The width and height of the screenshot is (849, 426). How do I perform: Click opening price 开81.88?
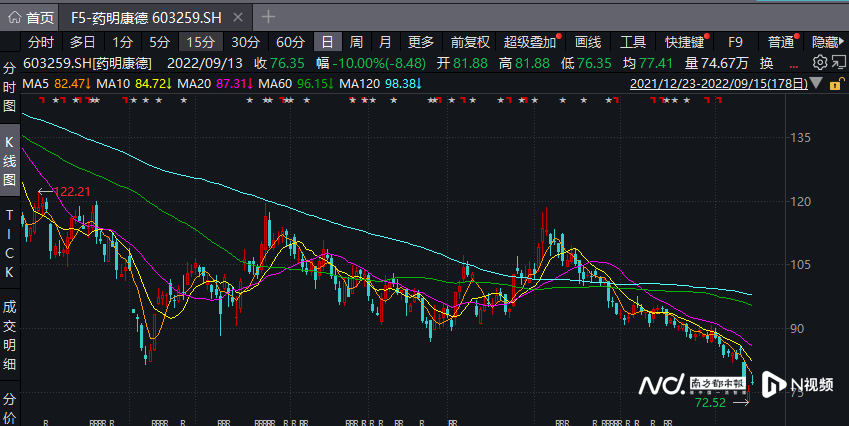tap(462, 63)
